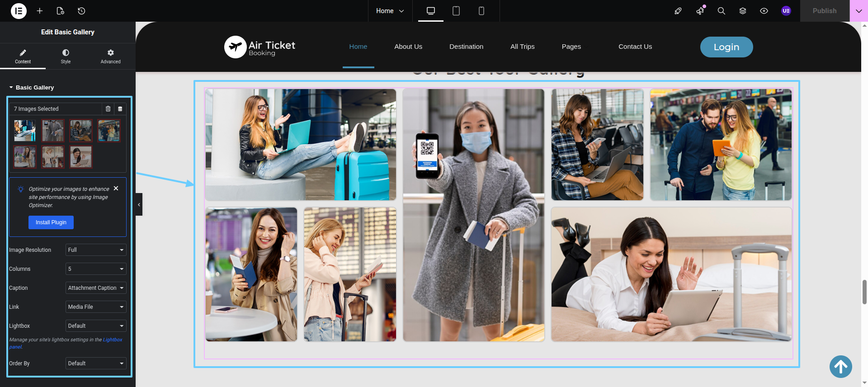Open the History panel icon
The image size is (868, 387).
pos(81,11)
